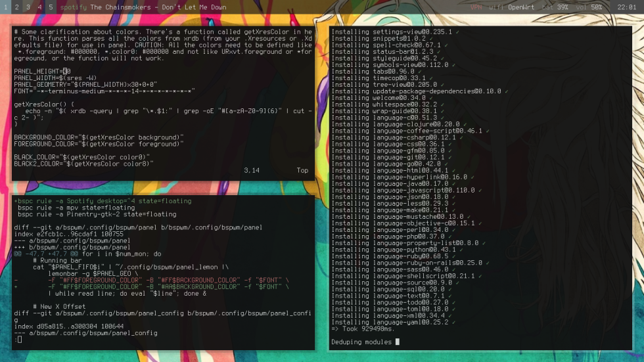The width and height of the screenshot is (644, 362).
Task: Click the wifi OpenWrt network indicator
Action: 511,7
